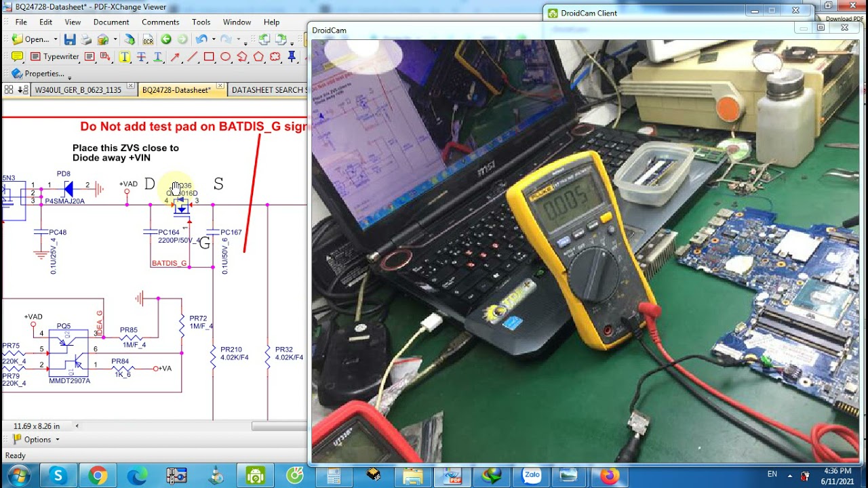868x488 pixels.
Task: Expand the Properties toolbar options arrow
Action: [x=70, y=77]
